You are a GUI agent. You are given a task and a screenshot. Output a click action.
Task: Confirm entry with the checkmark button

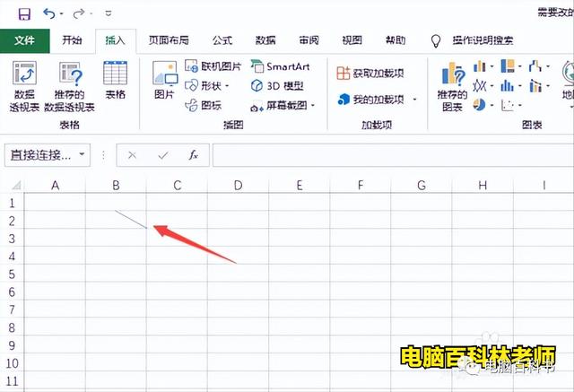pos(163,155)
